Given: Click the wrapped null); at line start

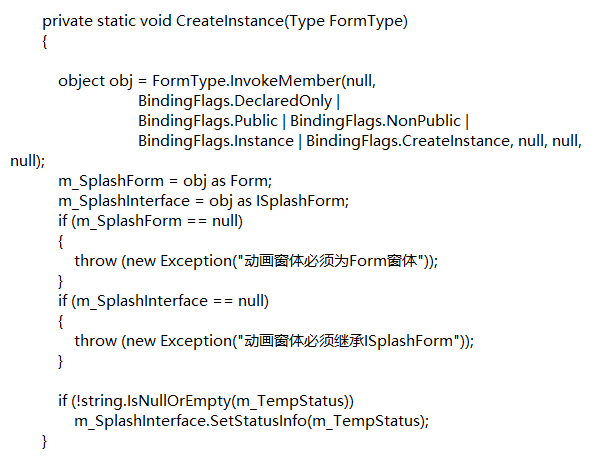Looking at the screenshot, I should (27, 160).
